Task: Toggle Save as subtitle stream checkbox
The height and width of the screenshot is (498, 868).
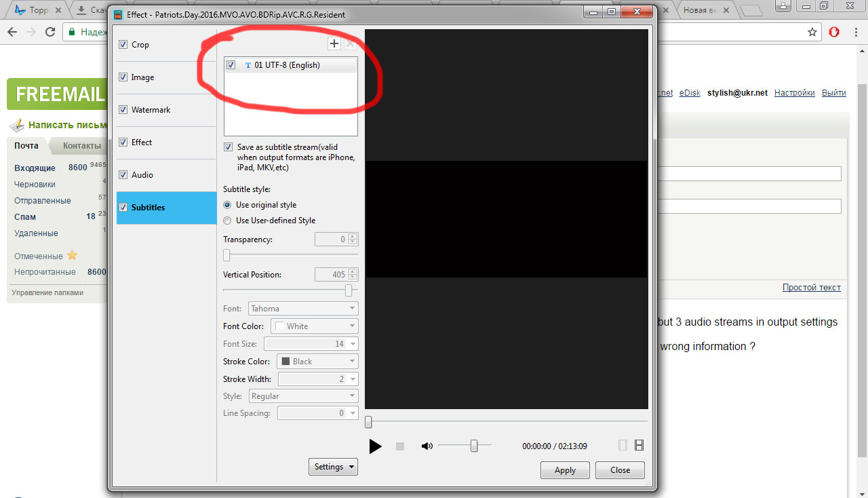Action: tap(228, 147)
